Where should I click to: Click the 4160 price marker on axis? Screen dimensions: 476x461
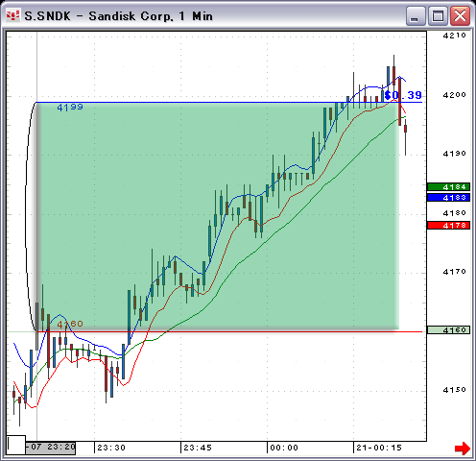click(448, 329)
